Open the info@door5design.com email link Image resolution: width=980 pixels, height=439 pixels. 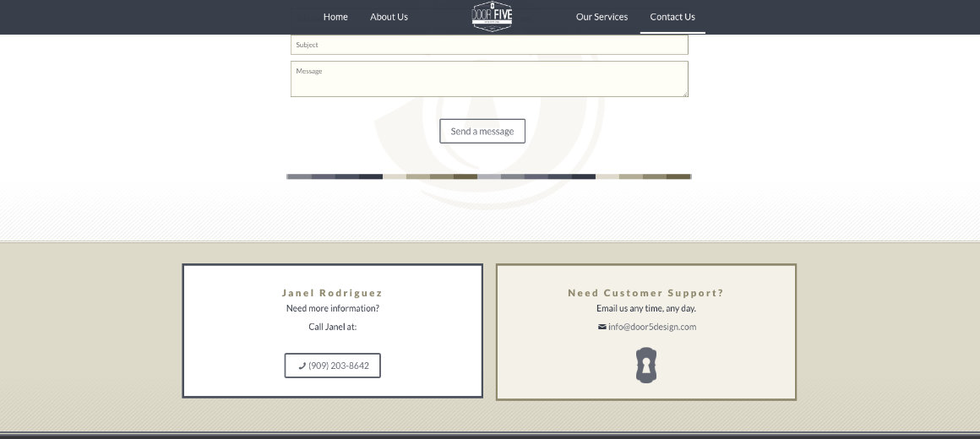(x=652, y=327)
